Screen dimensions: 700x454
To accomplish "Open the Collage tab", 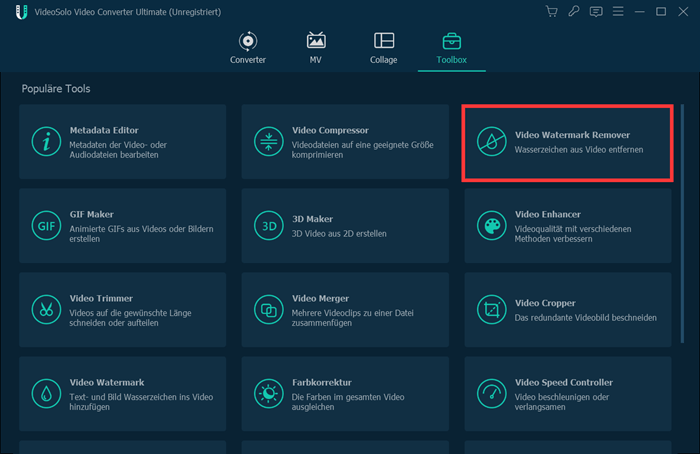I will coord(383,48).
